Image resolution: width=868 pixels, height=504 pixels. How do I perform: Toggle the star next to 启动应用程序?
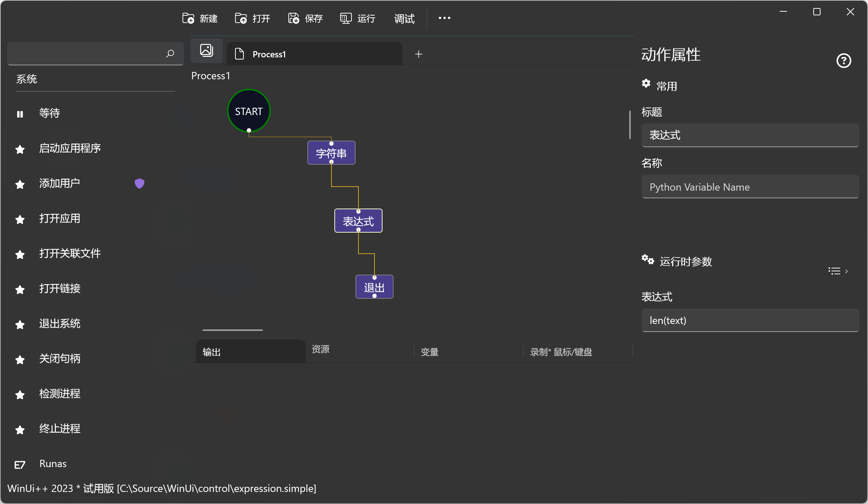(20, 149)
